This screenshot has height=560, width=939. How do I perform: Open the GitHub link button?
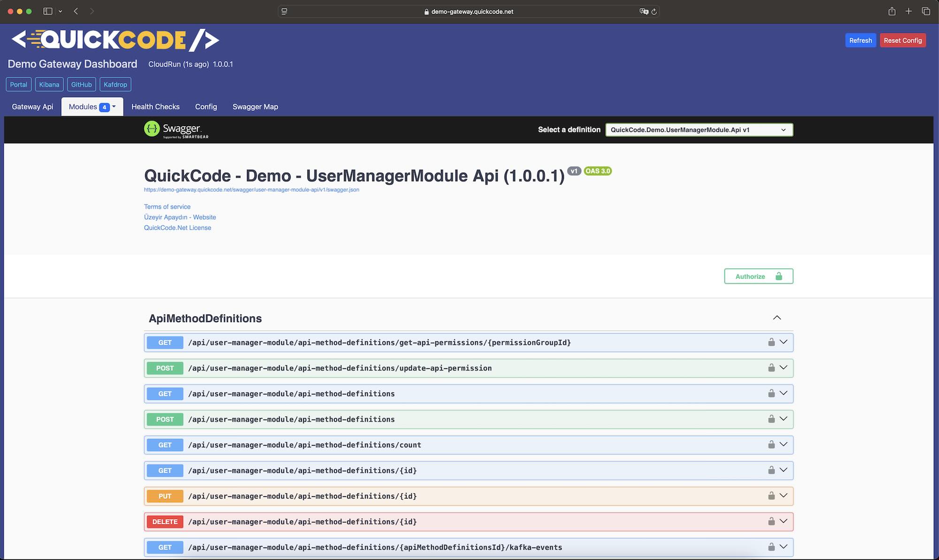[82, 84]
